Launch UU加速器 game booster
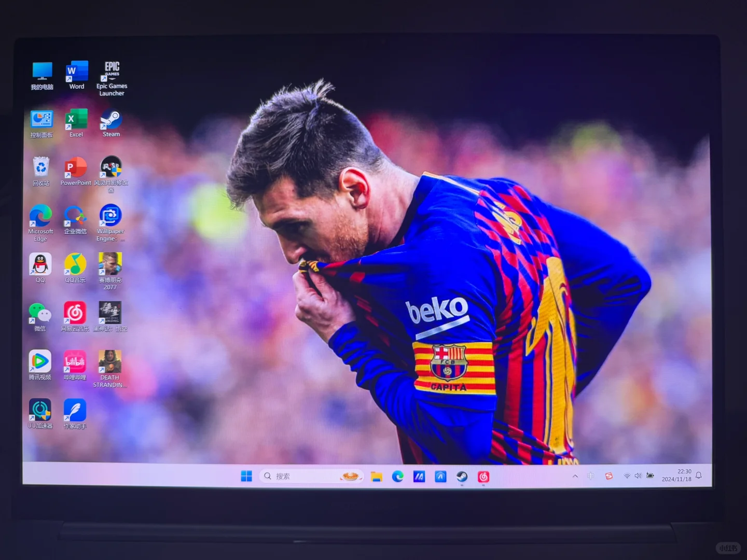Viewport: 747px width, 560px height. click(x=40, y=409)
